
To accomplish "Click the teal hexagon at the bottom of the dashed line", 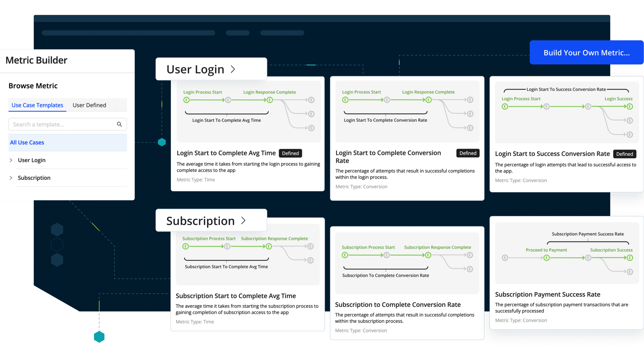I will [x=99, y=337].
